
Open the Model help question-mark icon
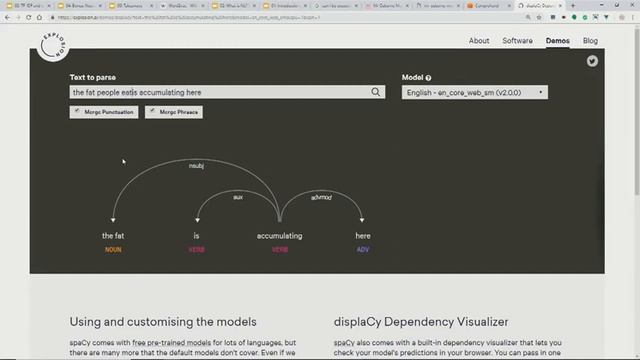(x=428, y=78)
